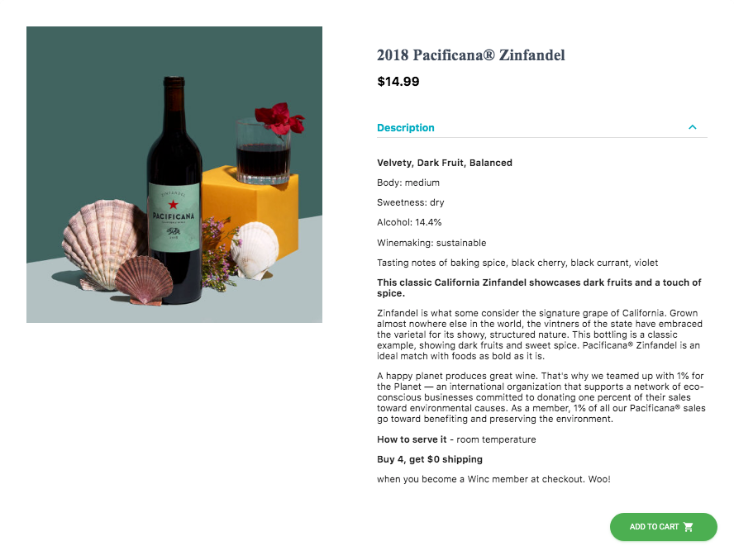Collapse the Description section chevron
The height and width of the screenshot is (560, 734).
(693, 127)
